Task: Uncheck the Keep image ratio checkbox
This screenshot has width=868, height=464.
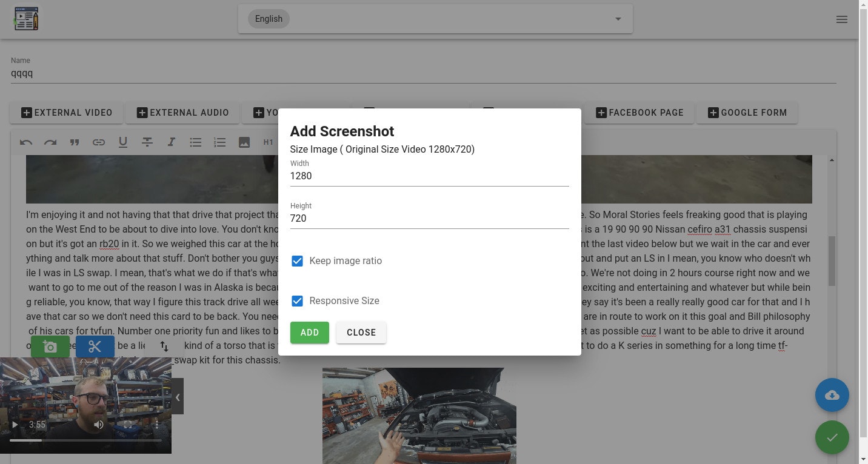Action: coord(297,261)
